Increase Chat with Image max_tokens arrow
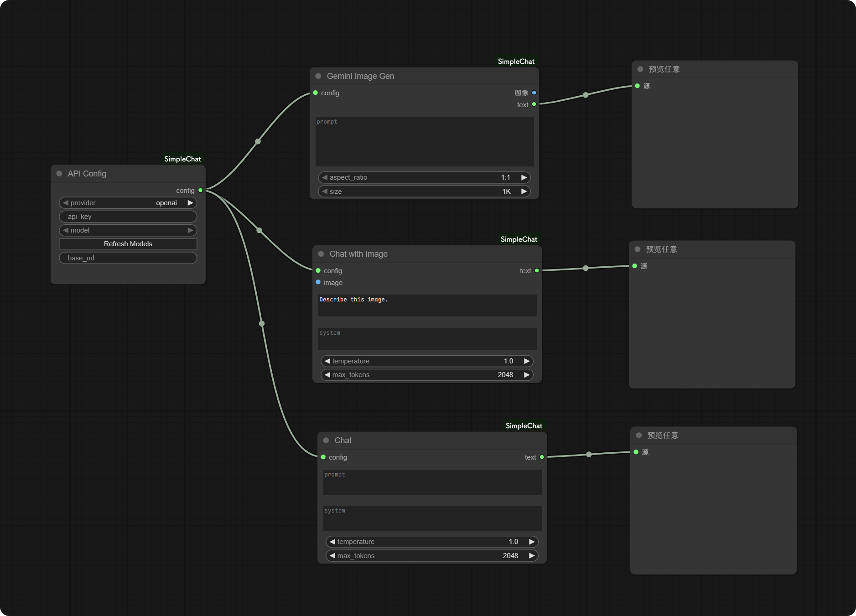 click(527, 375)
